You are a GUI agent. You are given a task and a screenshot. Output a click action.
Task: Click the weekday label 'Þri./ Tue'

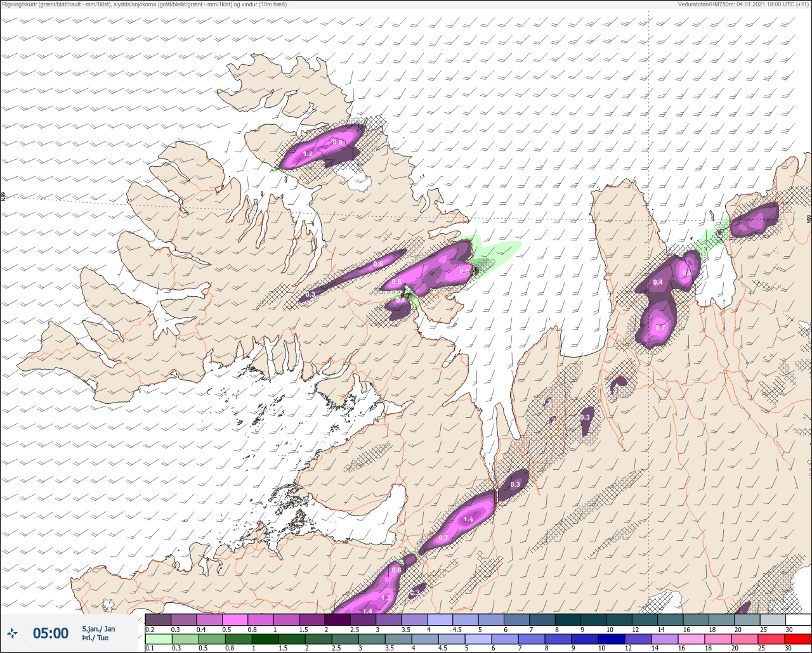tap(95, 638)
